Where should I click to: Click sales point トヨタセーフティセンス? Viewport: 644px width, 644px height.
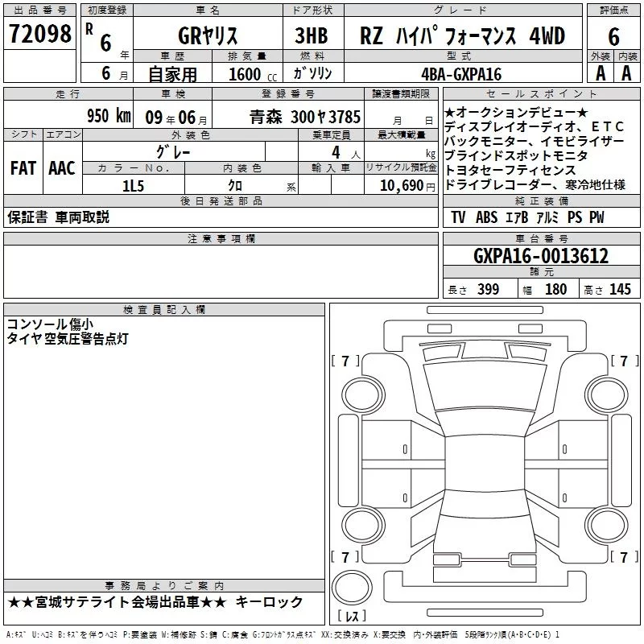coord(510,170)
